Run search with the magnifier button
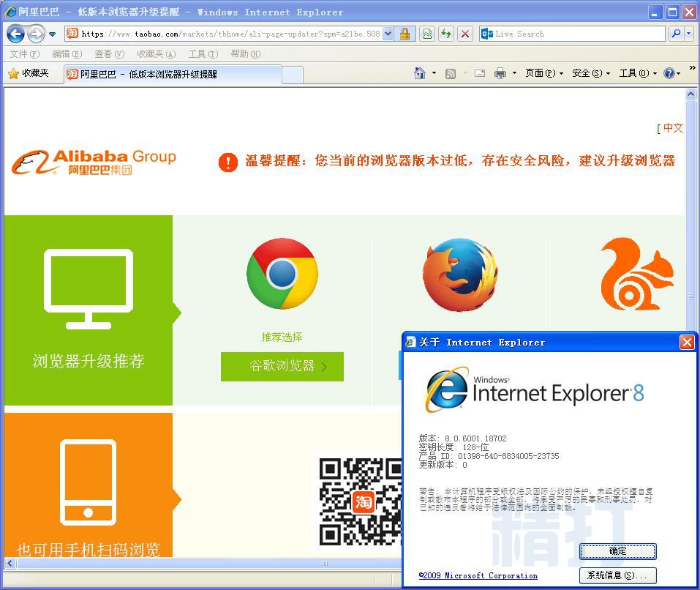Viewport: 700px width, 590px height. pyautogui.click(x=677, y=34)
